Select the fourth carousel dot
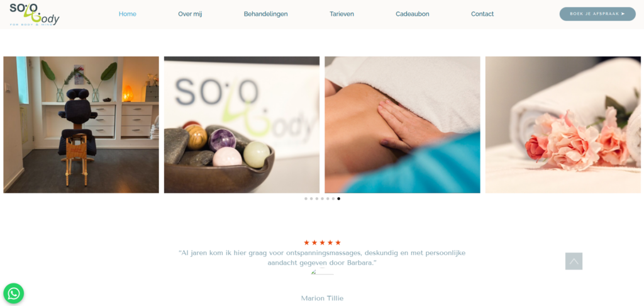The image size is (644, 306). 322,199
